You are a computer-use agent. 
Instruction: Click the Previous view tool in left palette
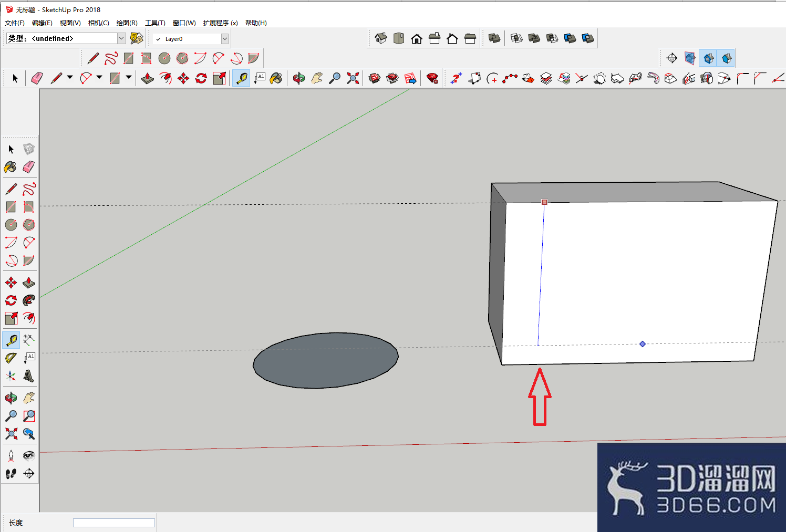(x=29, y=434)
